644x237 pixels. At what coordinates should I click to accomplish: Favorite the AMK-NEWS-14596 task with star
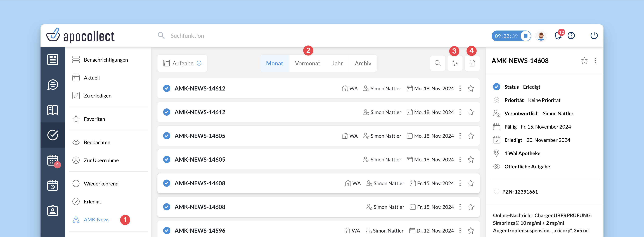(470, 231)
